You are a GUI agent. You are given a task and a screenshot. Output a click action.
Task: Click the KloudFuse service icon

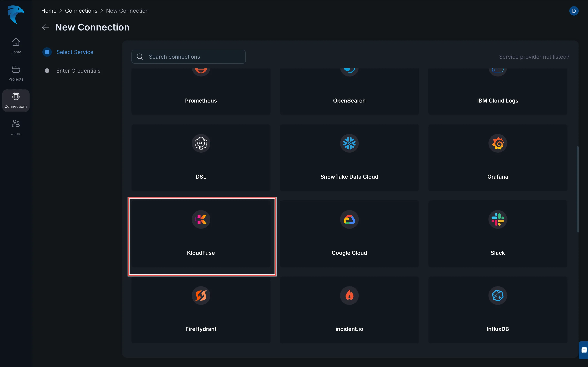(201, 219)
